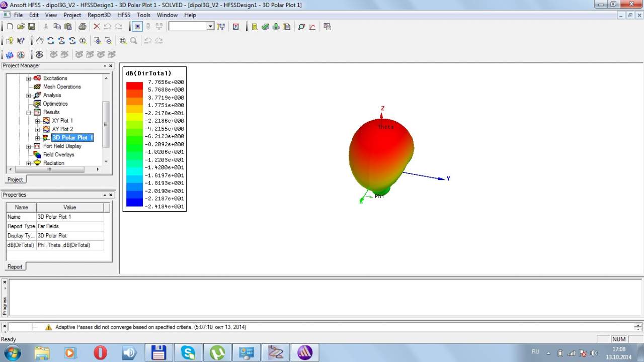This screenshot has width=644, height=362.
Task: Open the Report3D menu
Action: tap(99, 15)
